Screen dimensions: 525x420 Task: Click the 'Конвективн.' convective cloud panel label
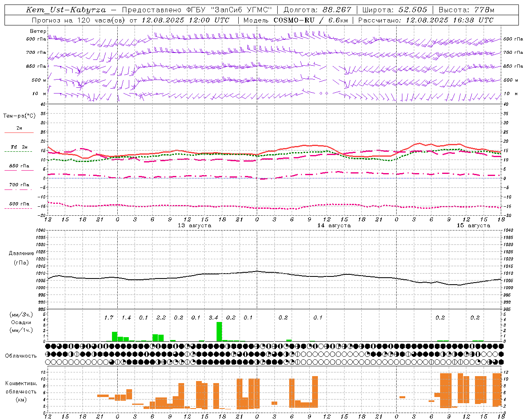(21, 383)
